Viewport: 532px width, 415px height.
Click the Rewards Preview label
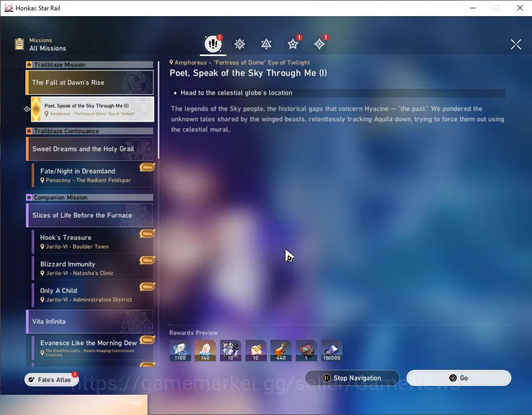(194, 333)
